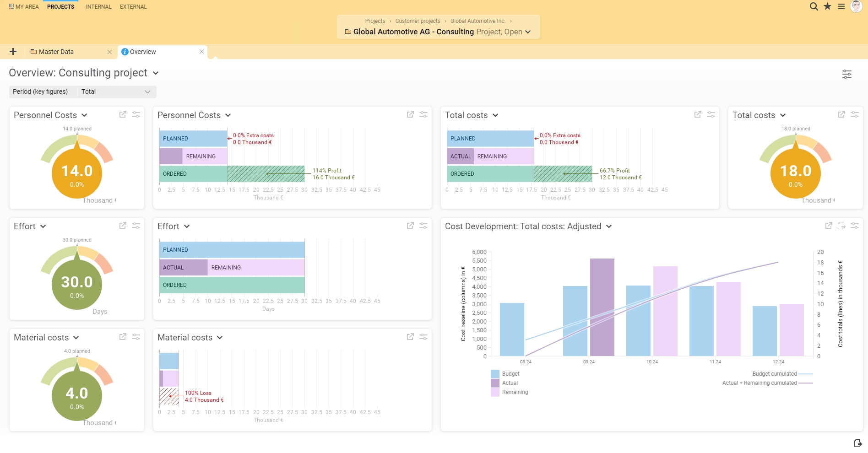Export Cost Development chart icon

pos(841,226)
